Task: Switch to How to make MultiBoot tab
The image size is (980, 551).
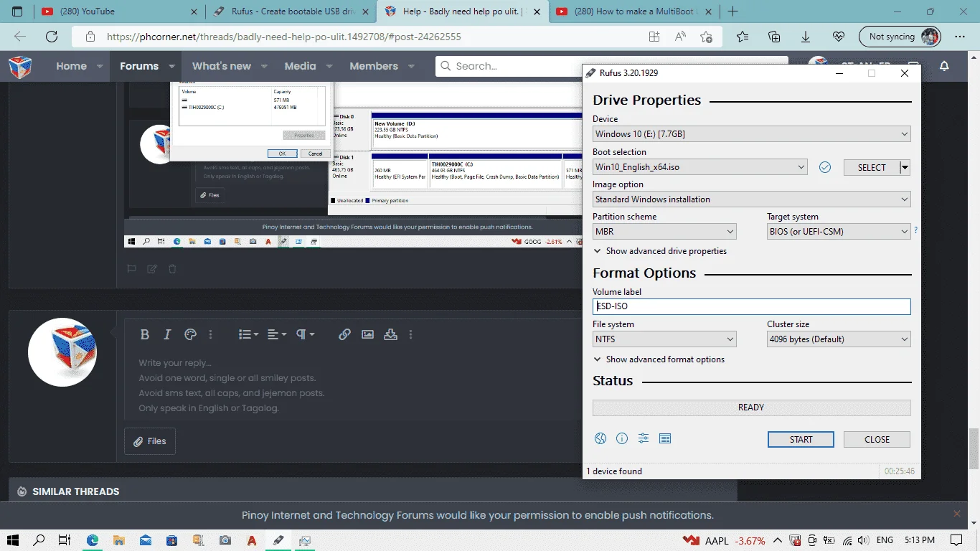Action: point(634,11)
